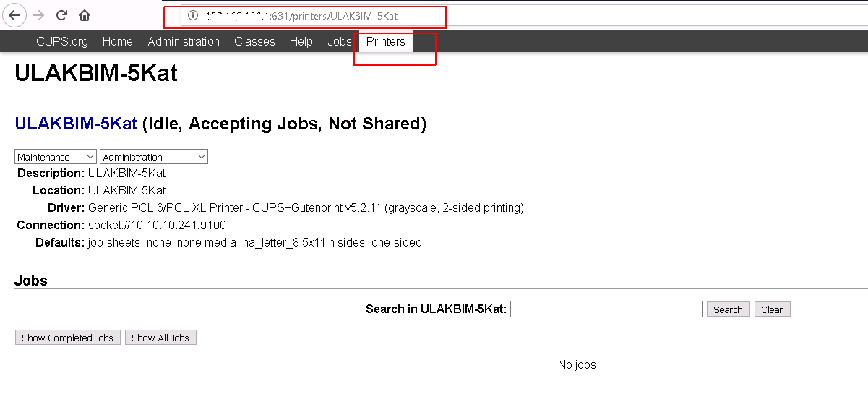Click the browser forward arrow
The width and height of the screenshot is (868, 415).
coord(38,15)
